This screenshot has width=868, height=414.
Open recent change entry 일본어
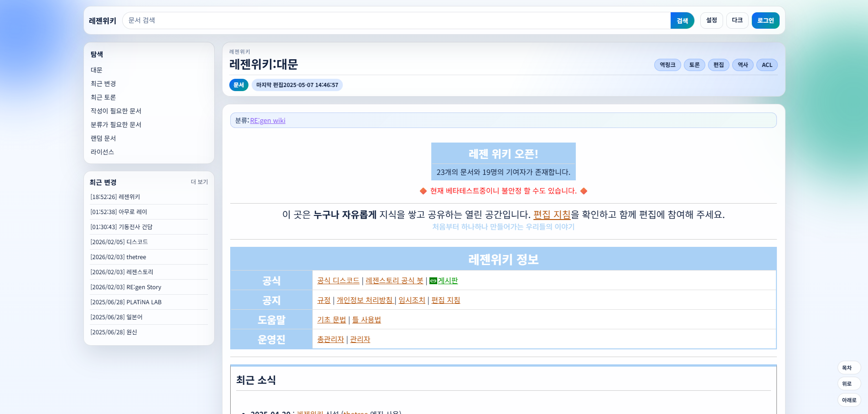tap(117, 317)
